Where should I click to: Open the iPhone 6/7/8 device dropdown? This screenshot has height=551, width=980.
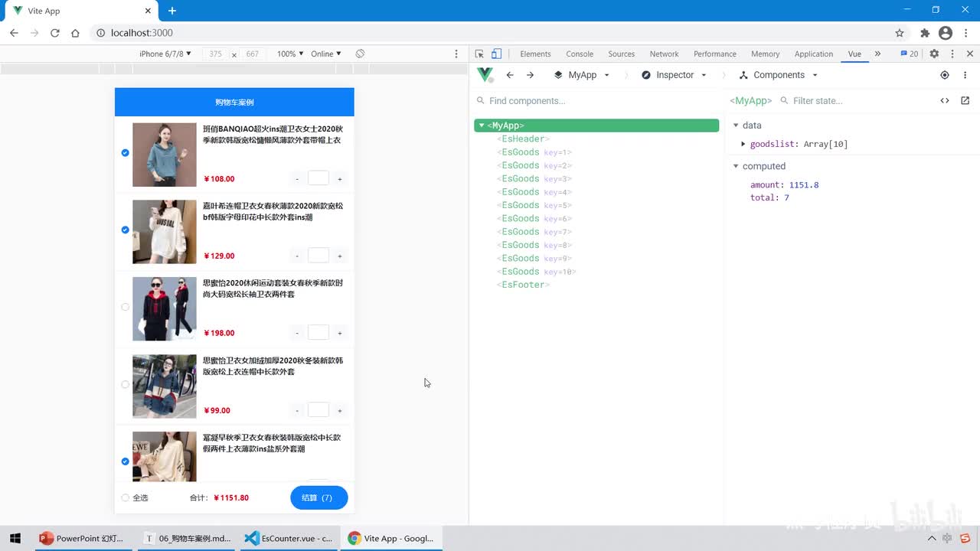(x=165, y=54)
